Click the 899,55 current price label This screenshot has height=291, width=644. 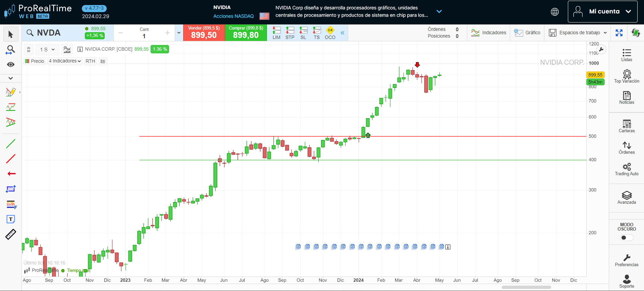pyautogui.click(x=595, y=75)
